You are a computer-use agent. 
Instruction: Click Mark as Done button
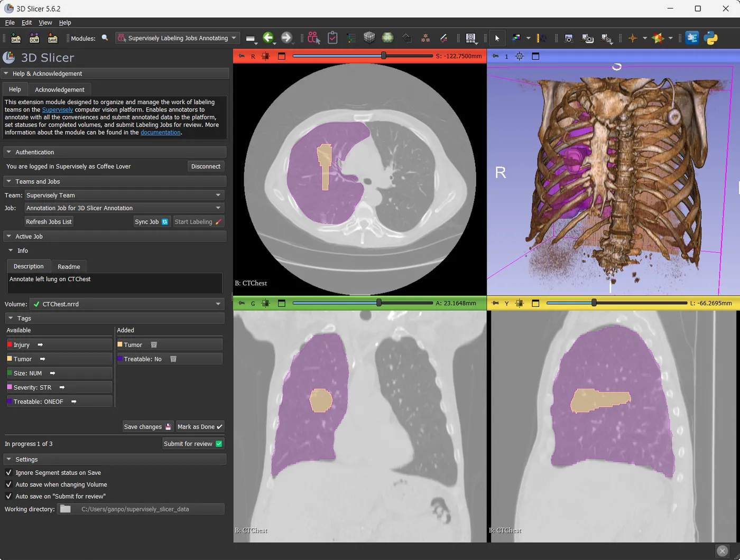coord(200,427)
